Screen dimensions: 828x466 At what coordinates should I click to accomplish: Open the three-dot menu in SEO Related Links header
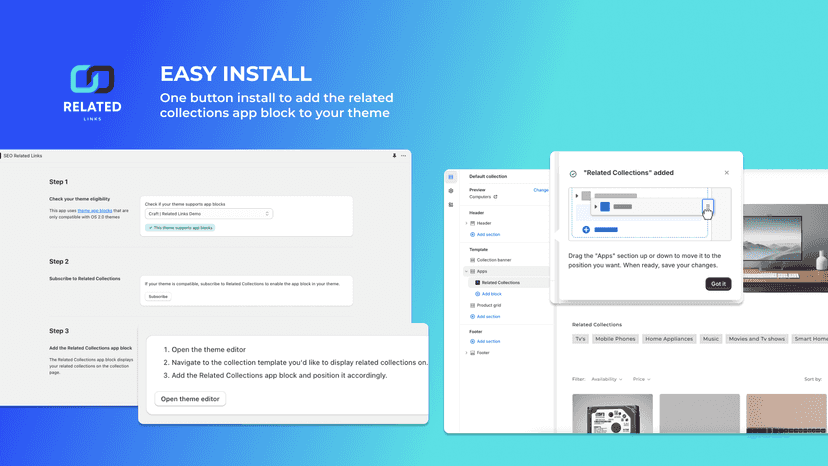(x=403, y=156)
